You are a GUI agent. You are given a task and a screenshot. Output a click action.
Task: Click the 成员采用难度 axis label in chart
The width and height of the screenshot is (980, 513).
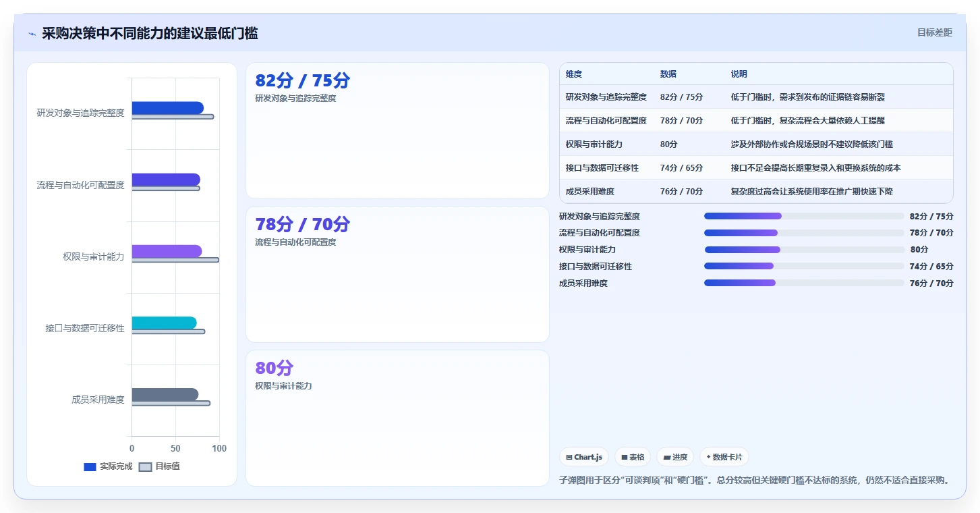pos(98,400)
